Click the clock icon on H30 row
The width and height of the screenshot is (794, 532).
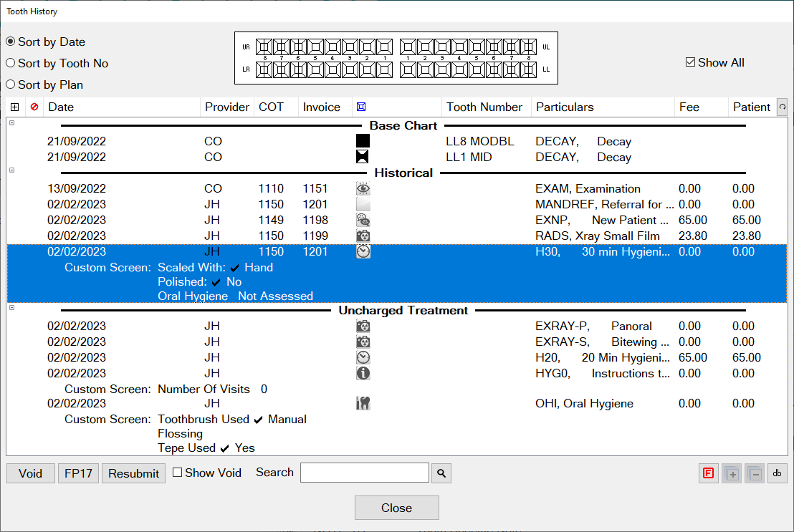[363, 251]
